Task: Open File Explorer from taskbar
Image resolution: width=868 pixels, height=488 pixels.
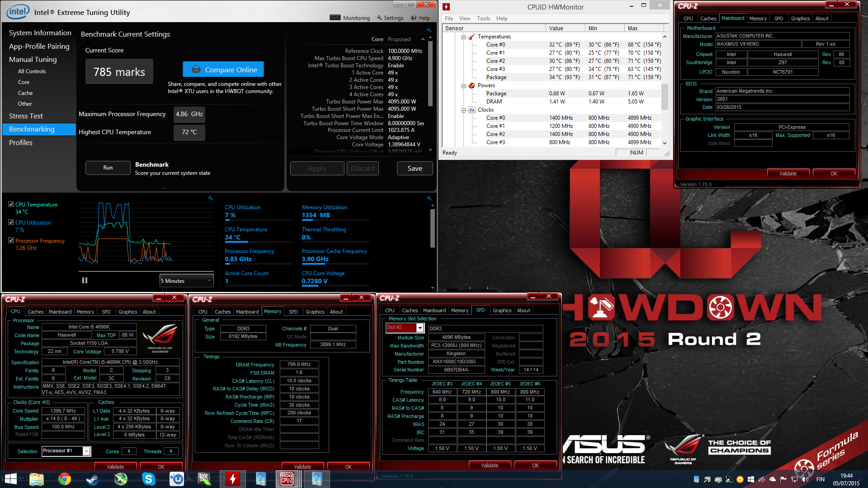Action: [x=37, y=479]
